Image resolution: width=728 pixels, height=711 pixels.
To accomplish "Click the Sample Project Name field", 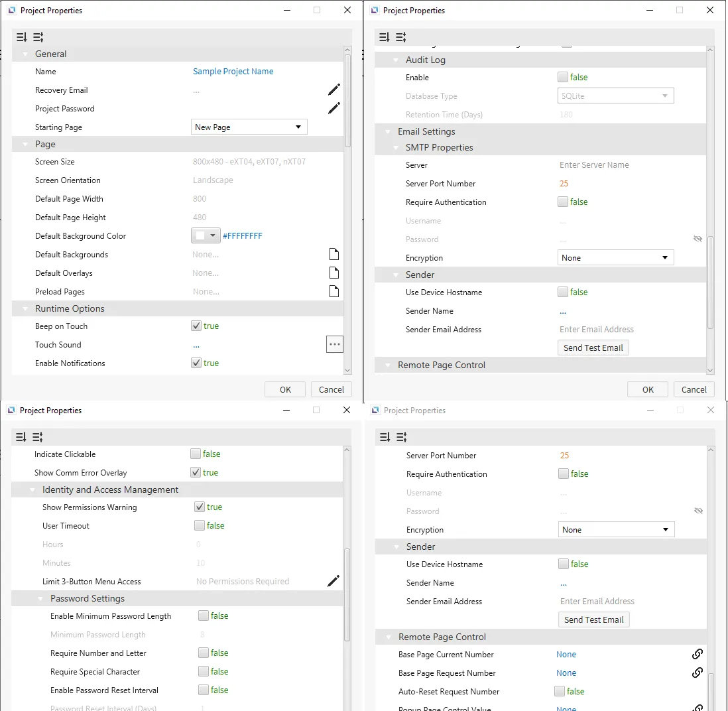I will pos(233,71).
